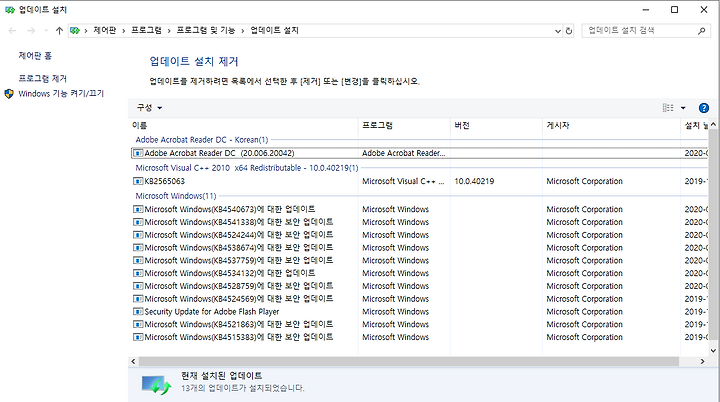Select Security Update for Adobe Flash Player
The image size is (720, 402).
click(x=419, y=311)
